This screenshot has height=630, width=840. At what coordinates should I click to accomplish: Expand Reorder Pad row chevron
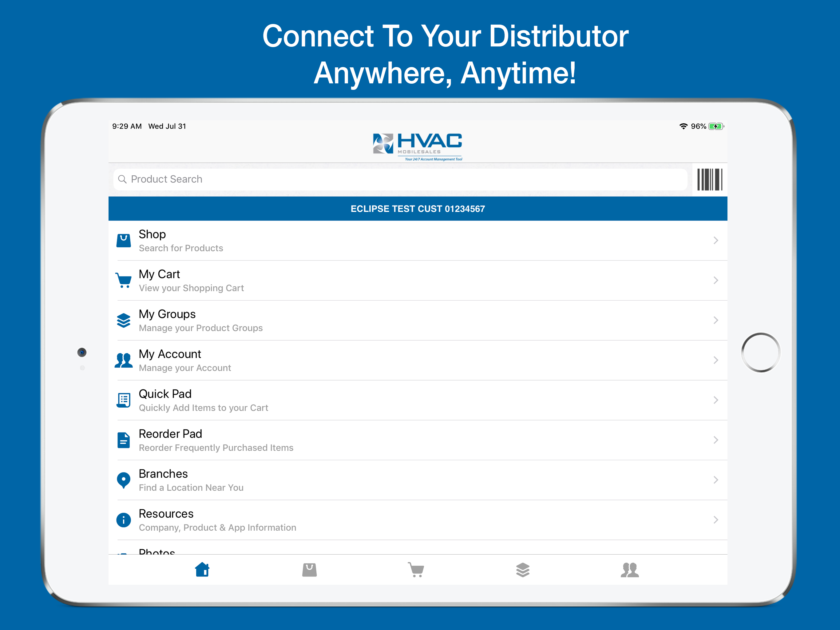tap(715, 440)
